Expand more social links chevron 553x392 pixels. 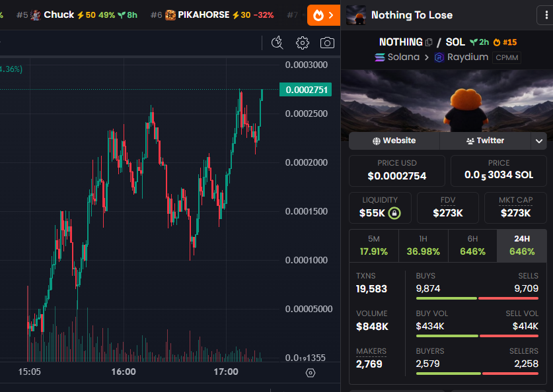[538, 141]
